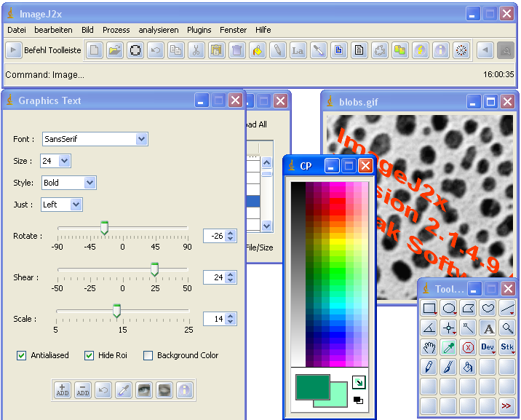Reset colors to black and white in CP

point(358,400)
